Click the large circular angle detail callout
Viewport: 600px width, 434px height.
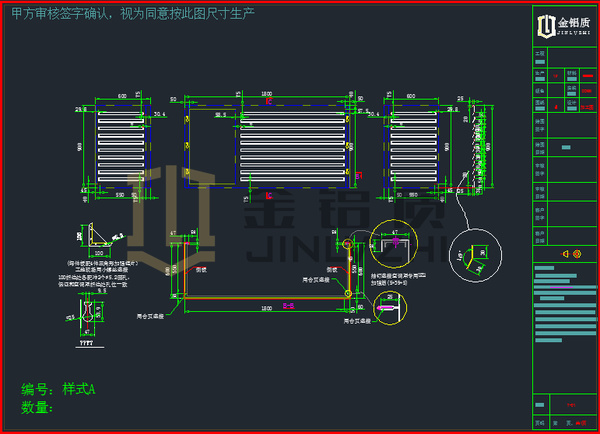[473, 257]
